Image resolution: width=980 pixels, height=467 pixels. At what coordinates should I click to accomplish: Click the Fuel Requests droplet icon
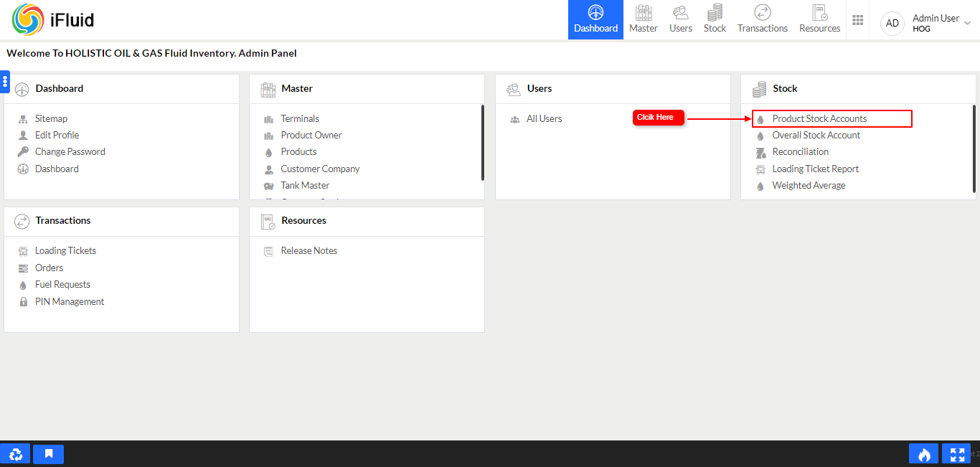coord(23,285)
